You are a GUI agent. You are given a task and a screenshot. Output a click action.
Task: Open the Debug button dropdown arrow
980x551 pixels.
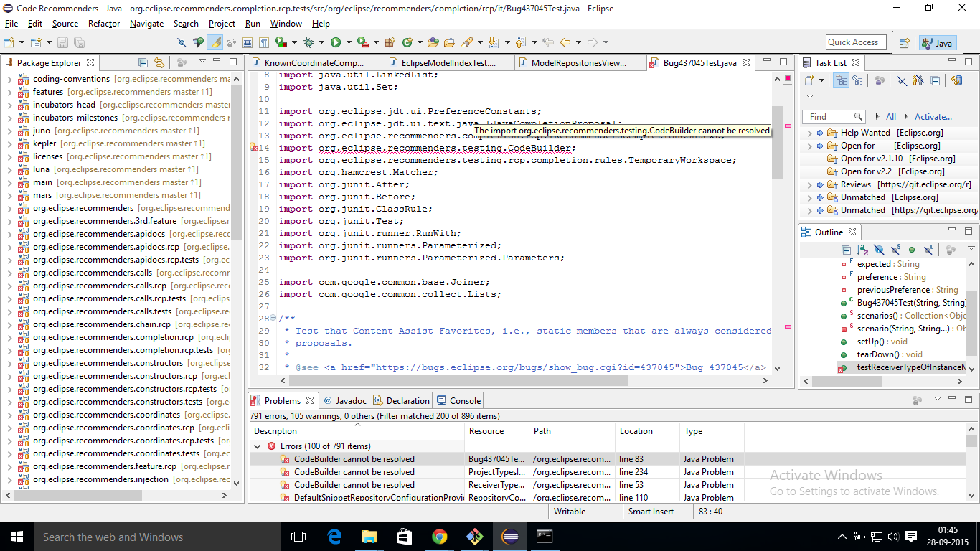click(x=321, y=43)
